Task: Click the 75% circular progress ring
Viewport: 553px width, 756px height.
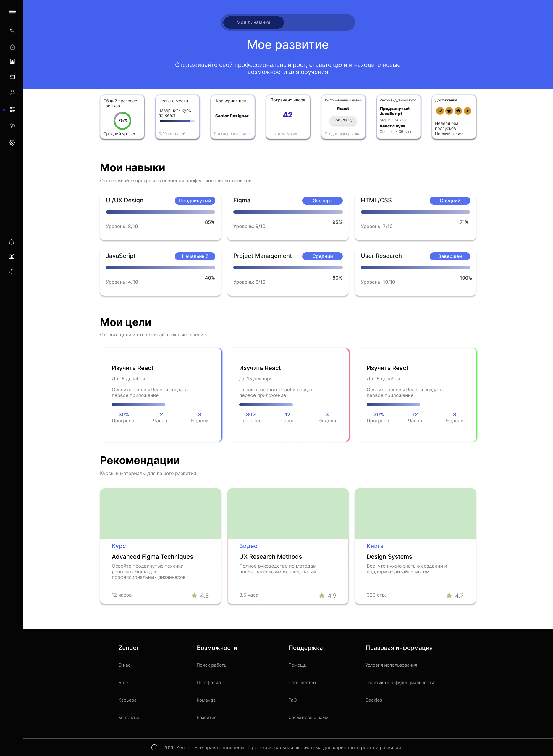Action: [122, 121]
